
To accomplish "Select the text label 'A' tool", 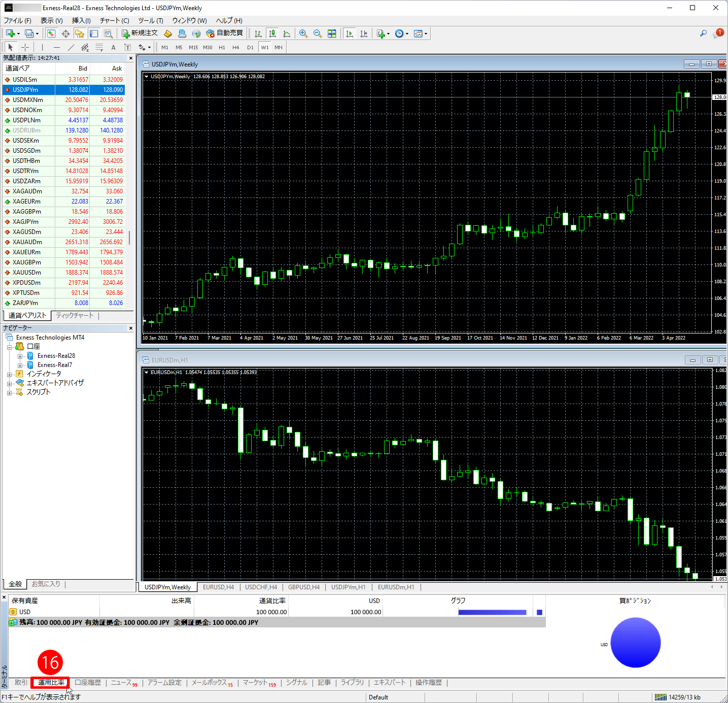I will 113,47.
